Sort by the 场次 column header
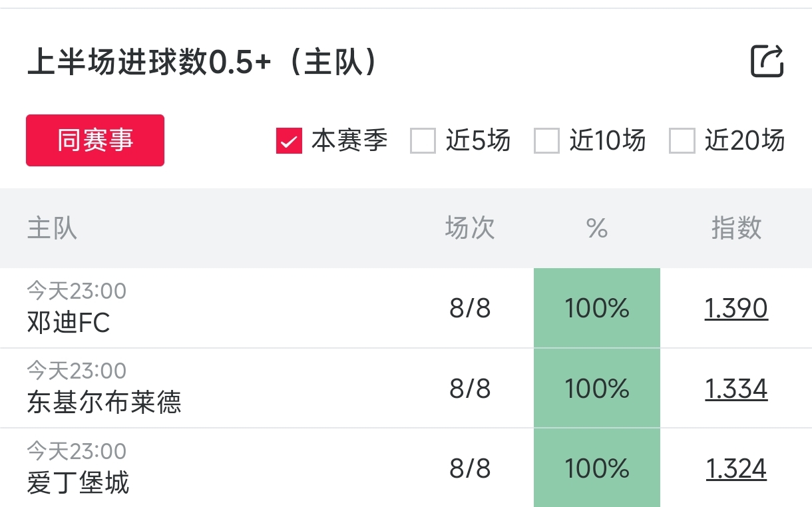The image size is (812, 507). [470, 228]
